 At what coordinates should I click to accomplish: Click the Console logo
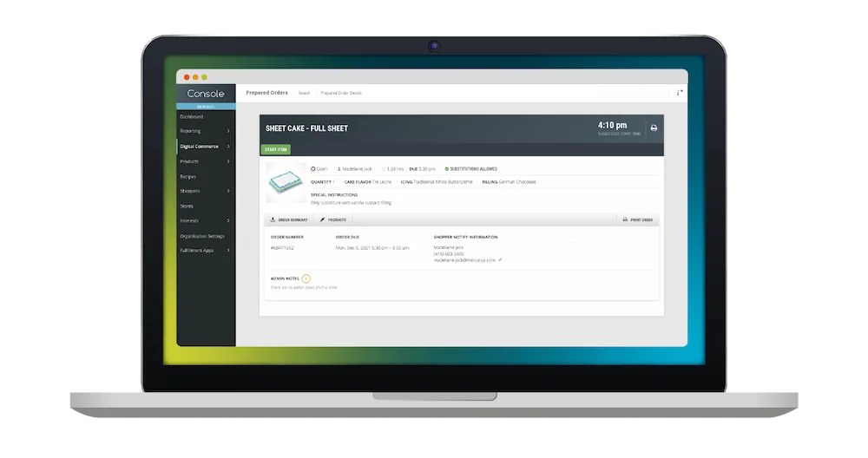click(x=206, y=94)
